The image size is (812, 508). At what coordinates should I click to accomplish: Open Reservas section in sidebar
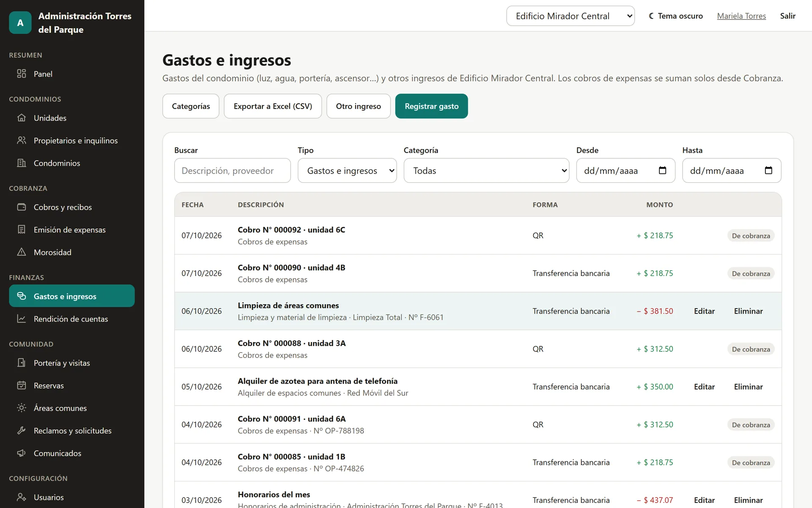coord(72,386)
